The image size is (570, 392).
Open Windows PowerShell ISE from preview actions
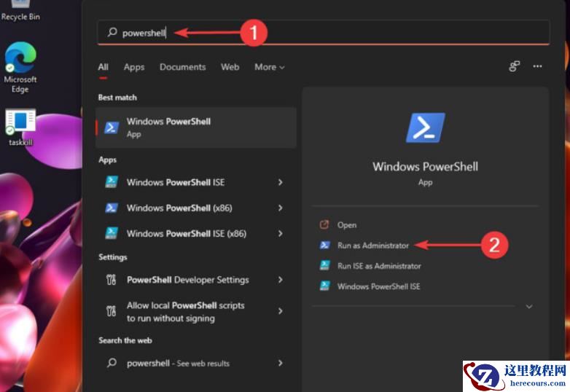point(378,286)
